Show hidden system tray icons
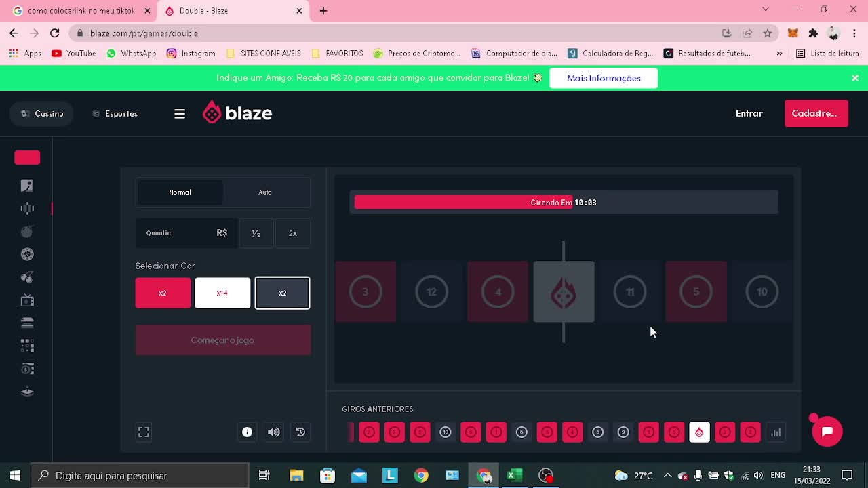 pos(667,475)
